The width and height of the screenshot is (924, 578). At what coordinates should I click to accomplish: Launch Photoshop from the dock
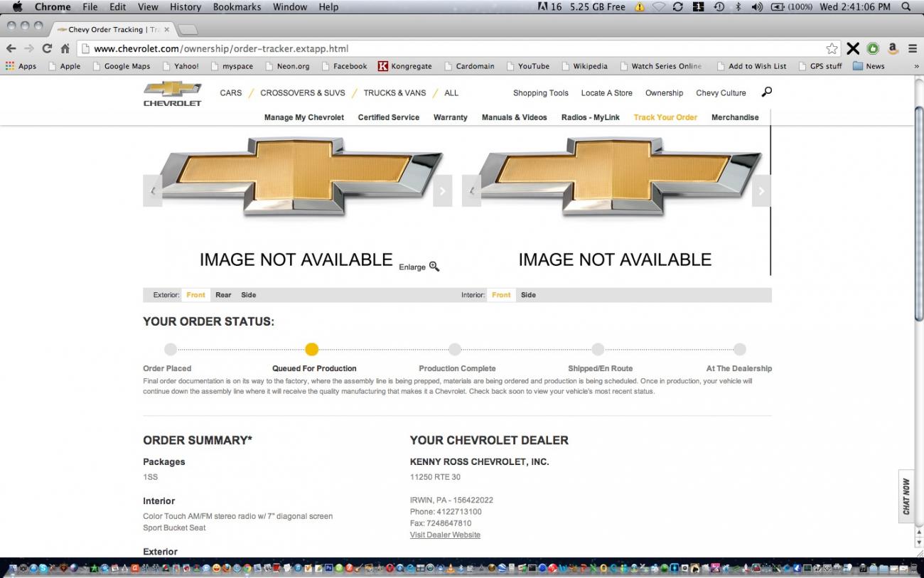tap(328, 569)
